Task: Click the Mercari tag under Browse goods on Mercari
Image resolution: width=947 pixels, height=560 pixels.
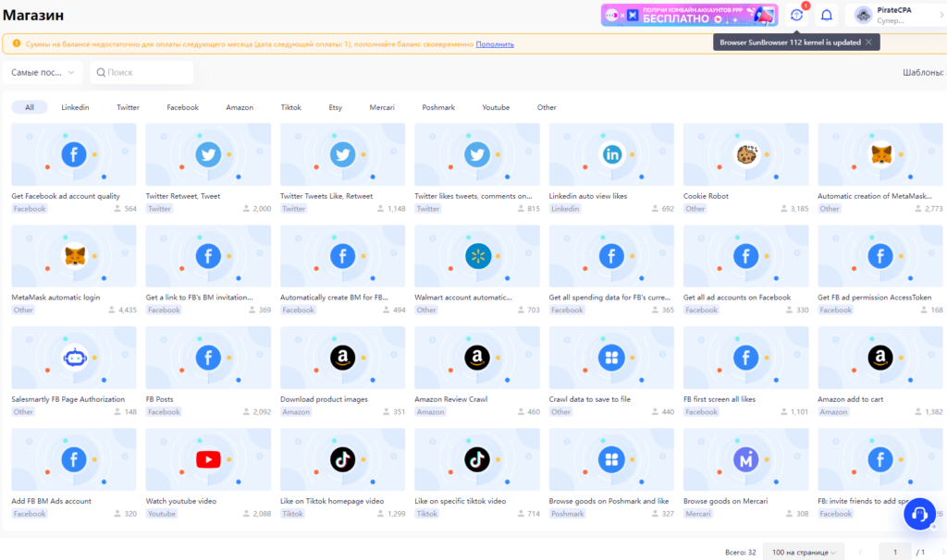Action: click(698, 514)
